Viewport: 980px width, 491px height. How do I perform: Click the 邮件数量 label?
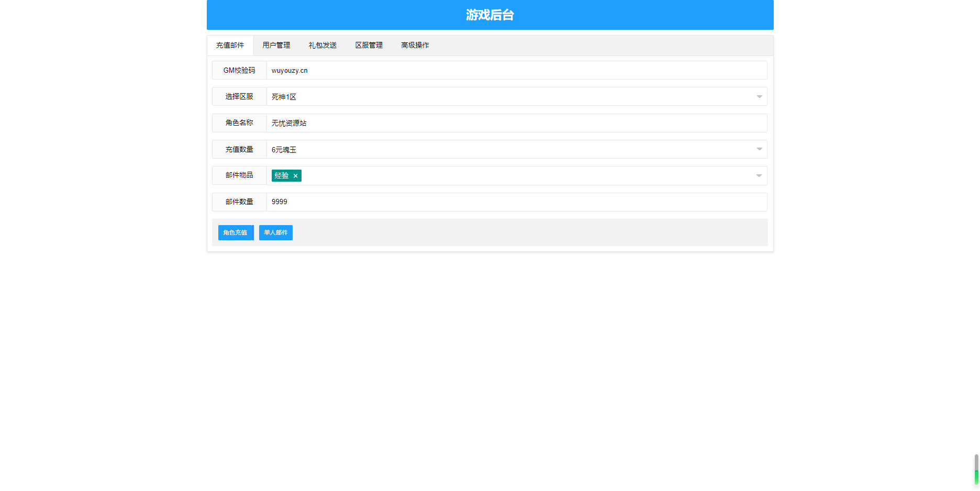point(239,202)
